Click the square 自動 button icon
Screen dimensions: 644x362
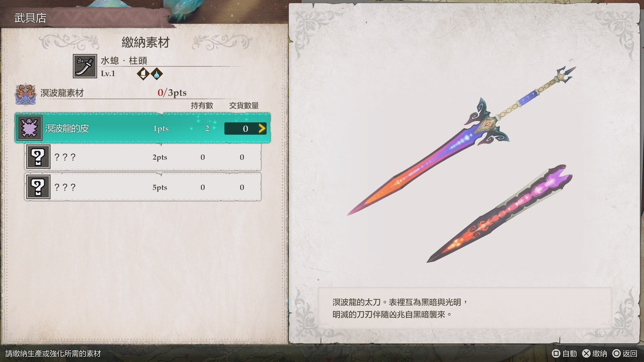556,353
